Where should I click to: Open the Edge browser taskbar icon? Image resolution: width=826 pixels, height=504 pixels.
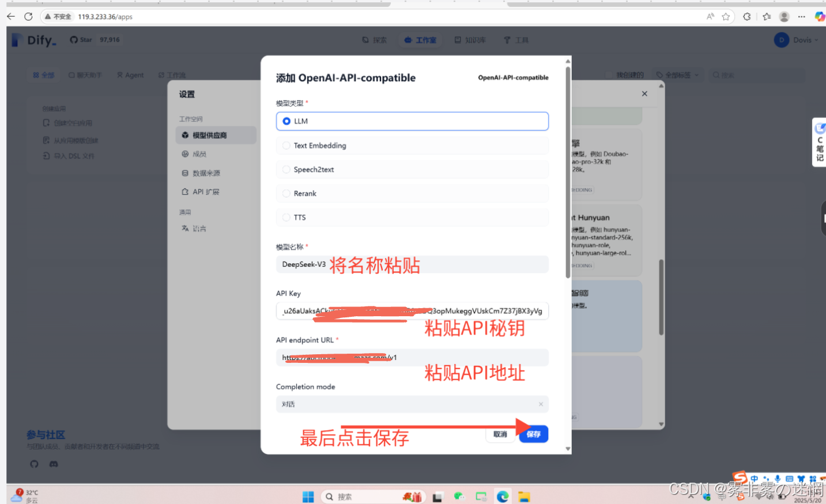coord(503,497)
